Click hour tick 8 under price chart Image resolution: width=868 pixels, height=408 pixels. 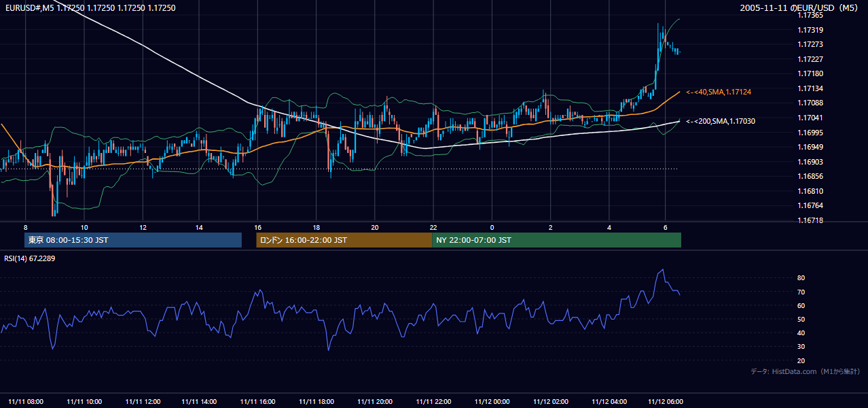tap(25, 227)
